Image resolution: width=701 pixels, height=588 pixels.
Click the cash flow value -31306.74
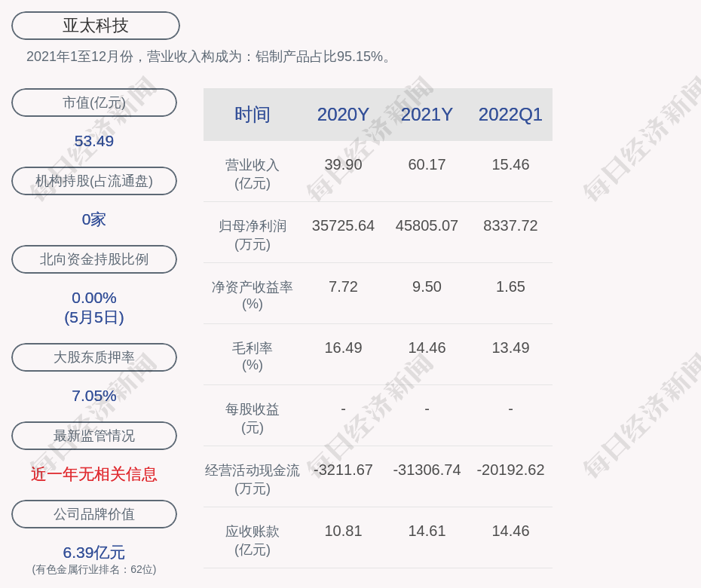click(427, 470)
